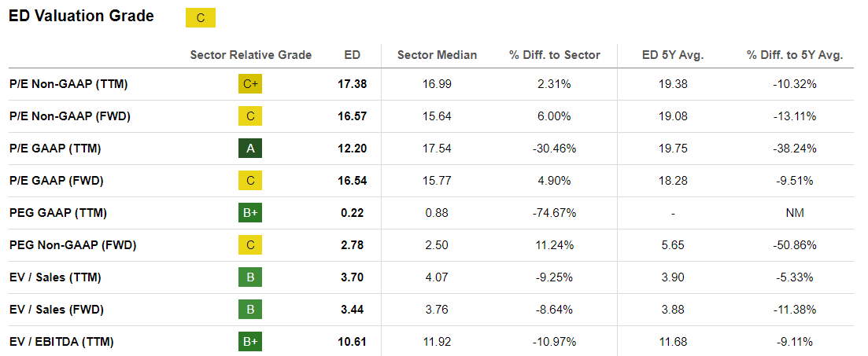Click the % Diff. to Sector column header

555,55
